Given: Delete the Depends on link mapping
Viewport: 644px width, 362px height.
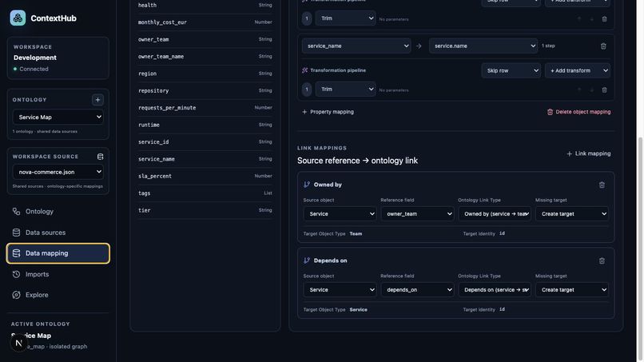Looking at the screenshot, I should (x=602, y=261).
